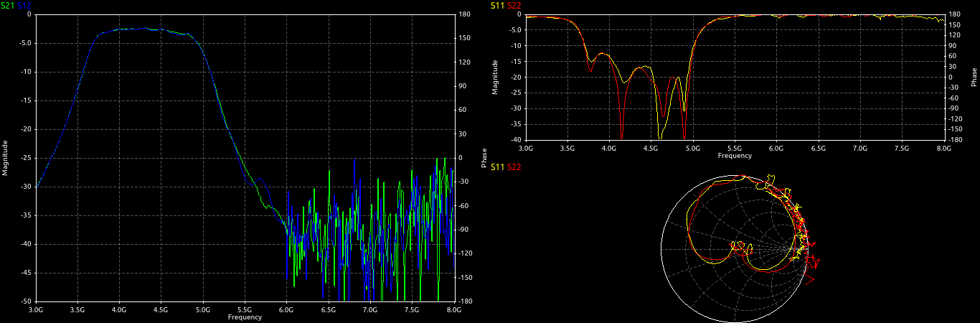The width and height of the screenshot is (980, 323).
Task: Click Frequency axis title under S21 plot
Action: click(x=245, y=317)
